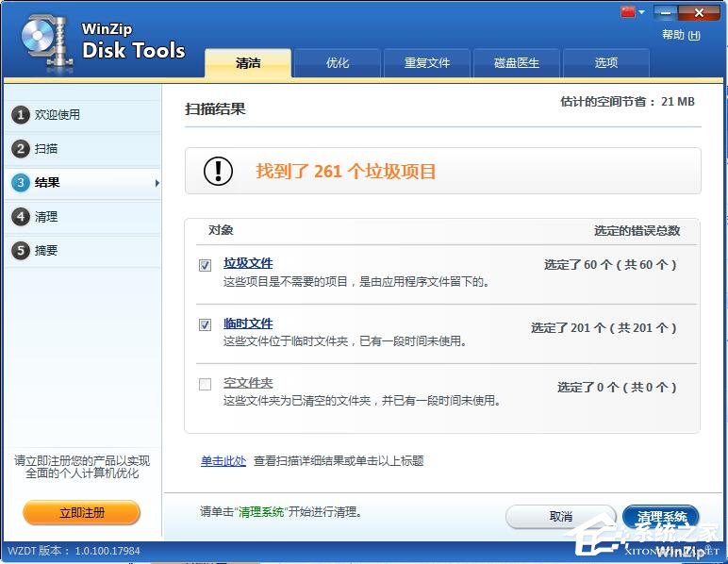Viewport: 728px width, 564px height.
Task: Uncheck the 垃圾文件 checkbox
Action: pos(206,265)
